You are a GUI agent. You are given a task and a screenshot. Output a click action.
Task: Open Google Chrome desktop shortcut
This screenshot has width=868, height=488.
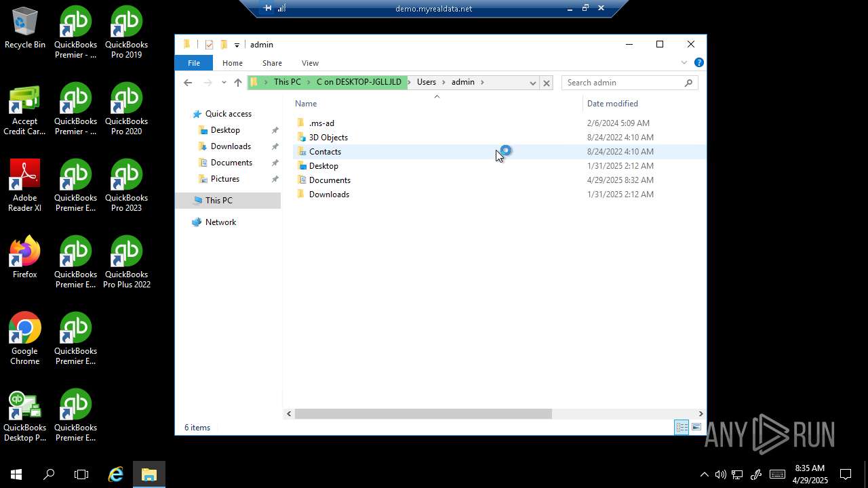coord(25,340)
